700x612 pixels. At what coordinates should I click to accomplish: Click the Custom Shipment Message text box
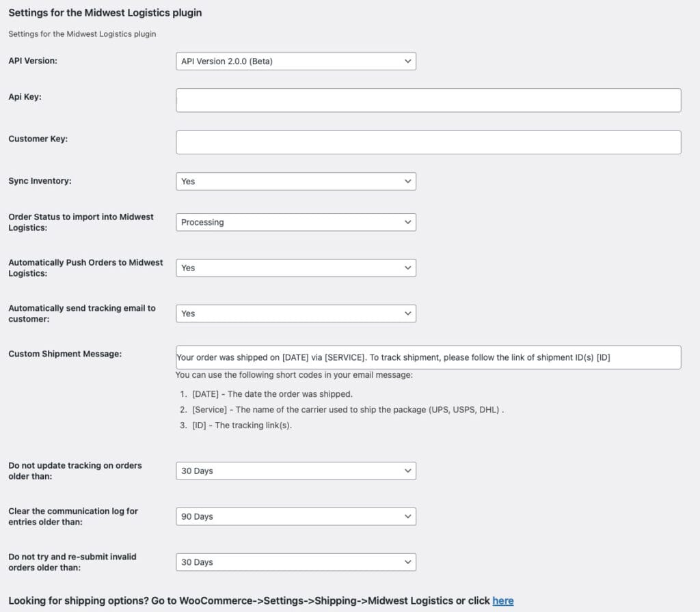coord(428,357)
